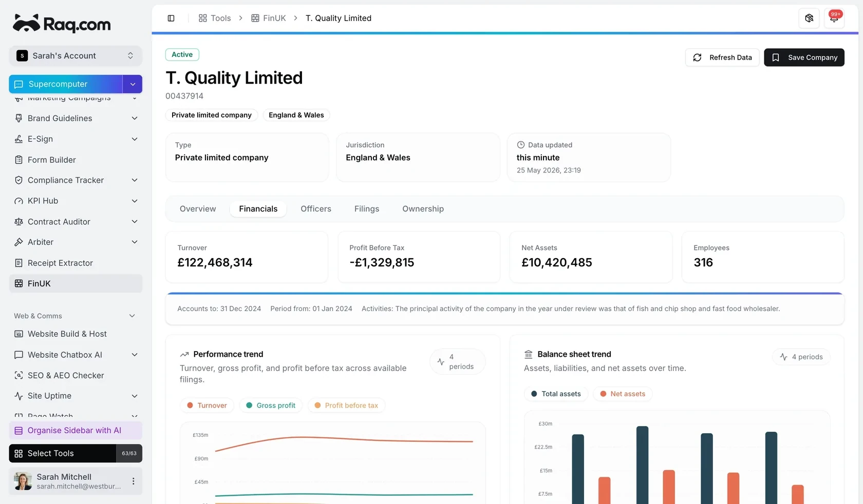Open Website Chatbox AI
Viewport: 863px width, 504px height.
pos(76,355)
